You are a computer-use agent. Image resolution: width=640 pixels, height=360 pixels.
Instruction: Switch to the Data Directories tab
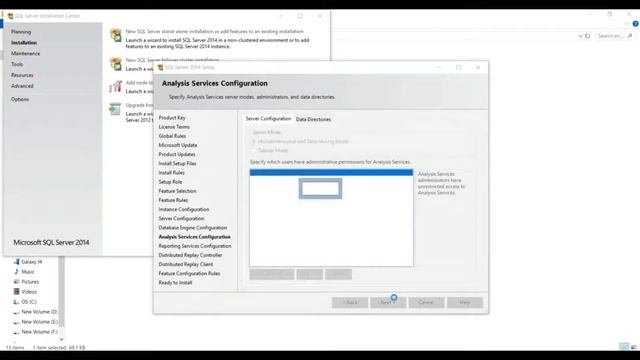(x=313, y=119)
